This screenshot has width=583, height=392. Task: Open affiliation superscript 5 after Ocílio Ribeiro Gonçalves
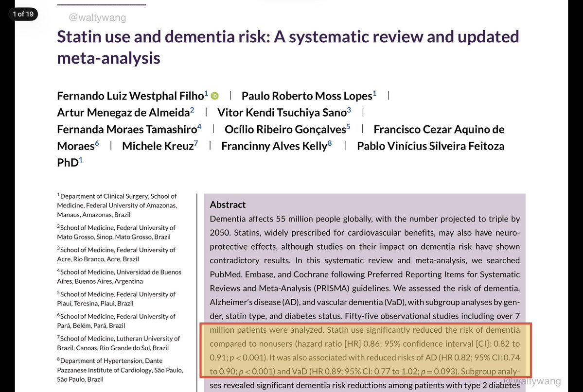coord(348,127)
